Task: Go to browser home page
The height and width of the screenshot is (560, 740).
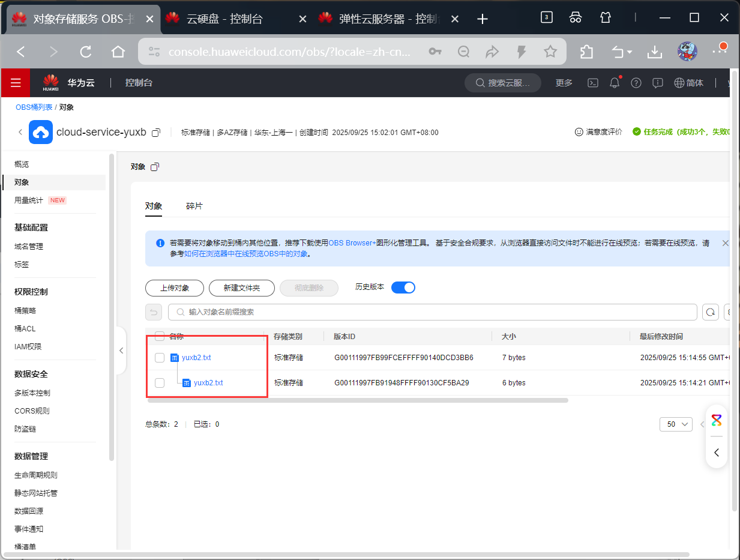Action: pyautogui.click(x=118, y=52)
